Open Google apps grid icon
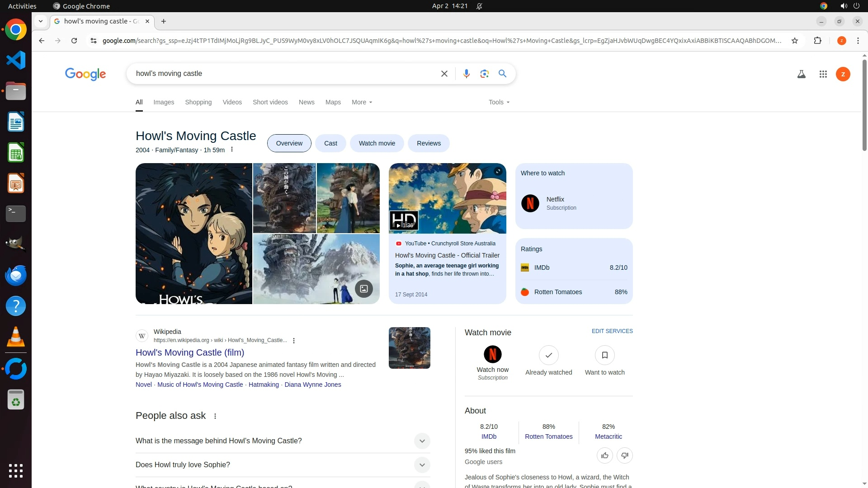Viewport: 868px width, 488px height. pyautogui.click(x=823, y=74)
